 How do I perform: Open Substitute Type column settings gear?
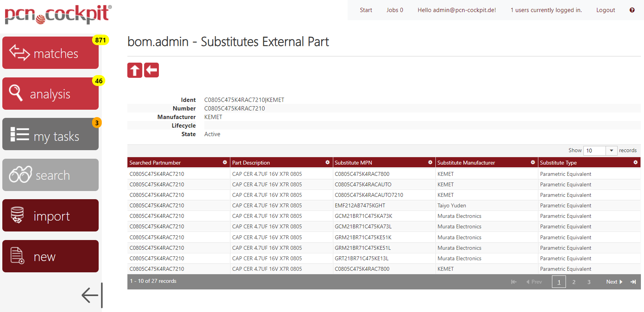[x=635, y=162]
